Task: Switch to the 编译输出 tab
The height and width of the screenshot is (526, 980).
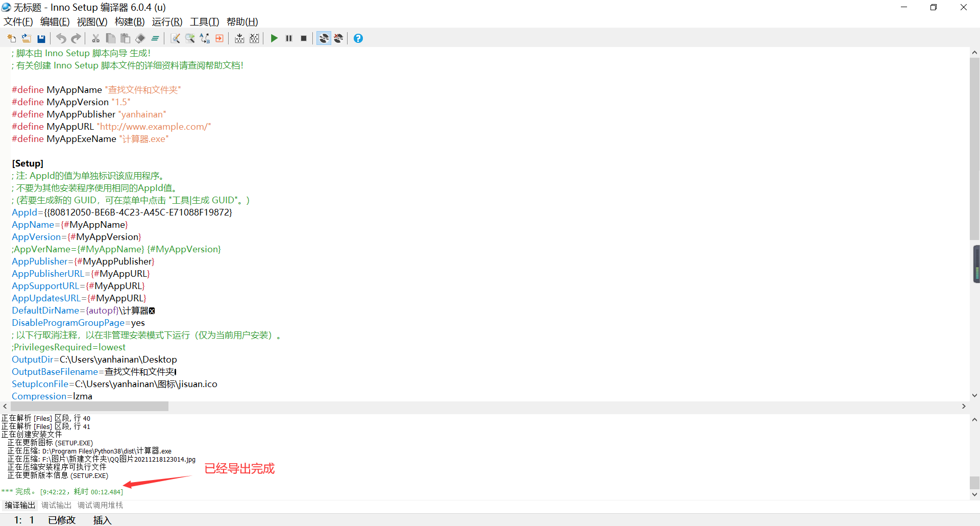Action: pyautogui.click(x=20, y=505)
